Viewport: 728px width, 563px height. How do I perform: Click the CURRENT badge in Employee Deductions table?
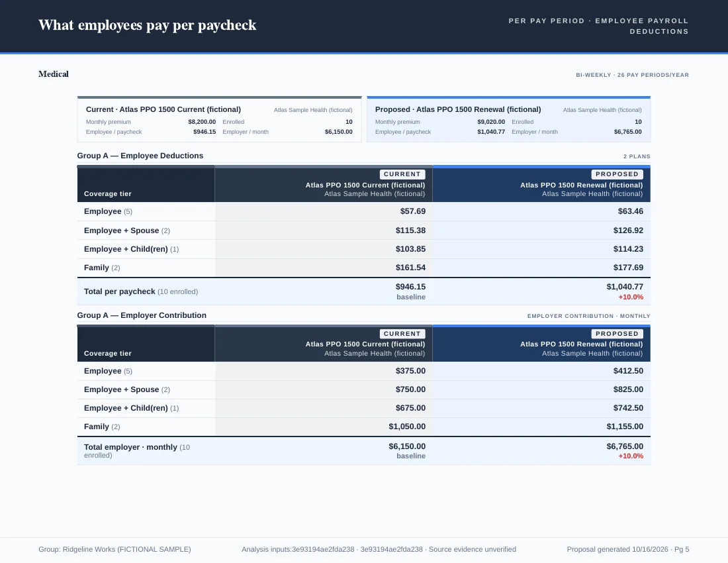(402, 174)
